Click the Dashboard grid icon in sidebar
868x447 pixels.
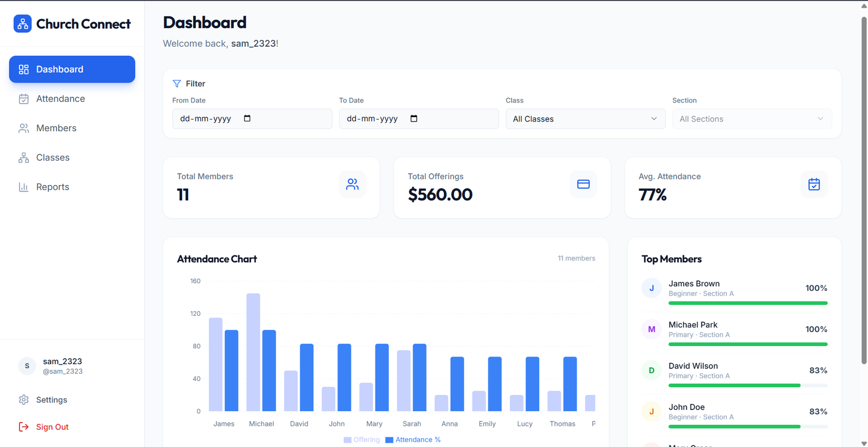tap(23, 69)
